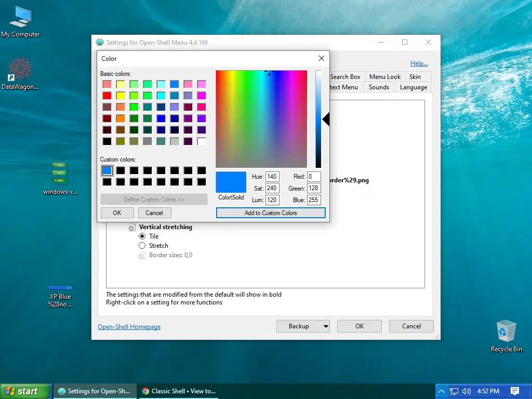Screen dimensions: 532x399
Task: Switch to the Language tab
Action: tap(413, 87)
